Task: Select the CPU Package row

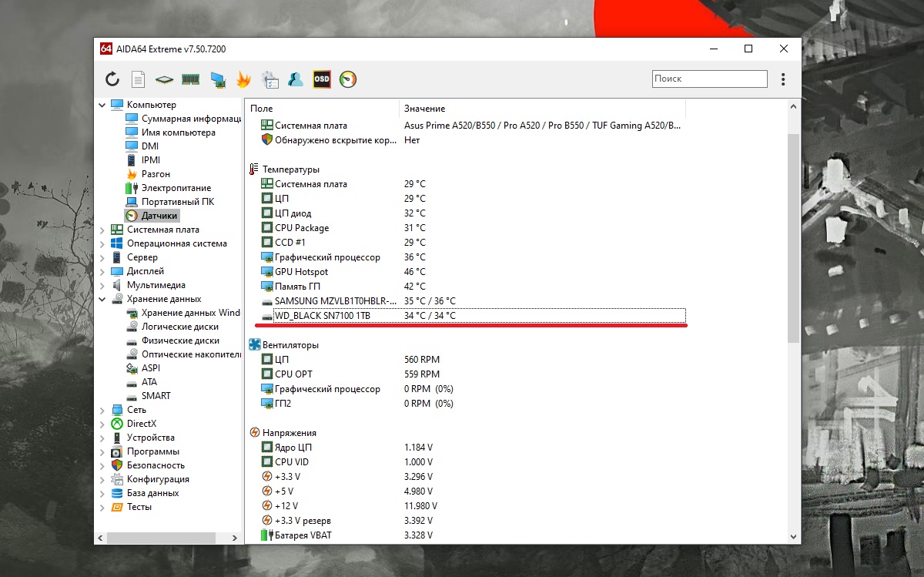Action: coord(473,228)
